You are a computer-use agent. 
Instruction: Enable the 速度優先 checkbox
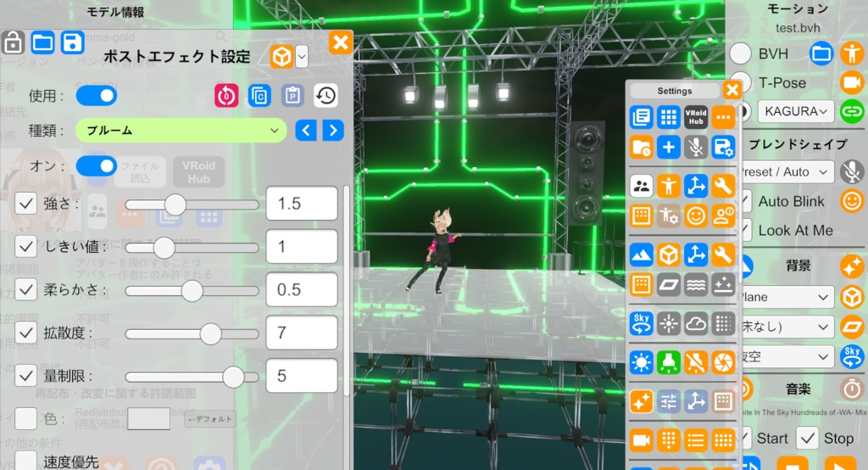[25, 462]
